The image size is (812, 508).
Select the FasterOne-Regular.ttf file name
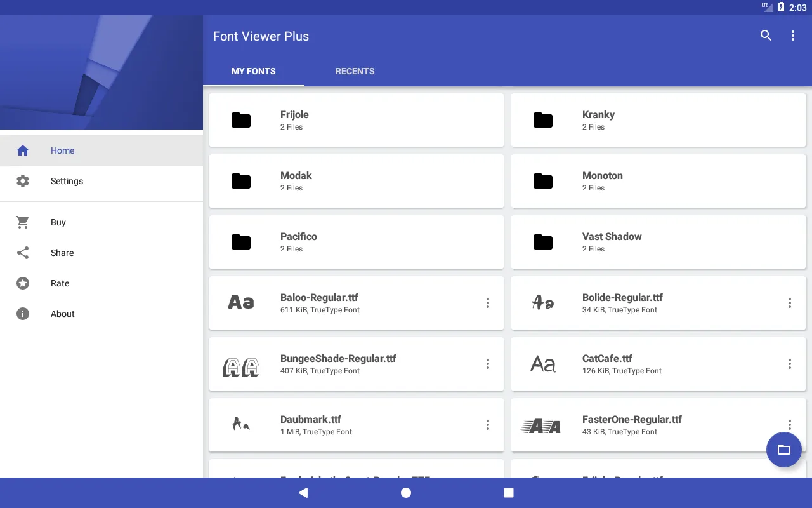[x=632, y=419]
